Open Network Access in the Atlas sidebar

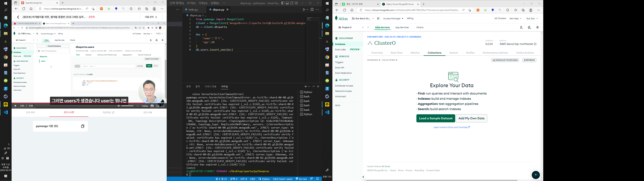(x=343, y=91)
